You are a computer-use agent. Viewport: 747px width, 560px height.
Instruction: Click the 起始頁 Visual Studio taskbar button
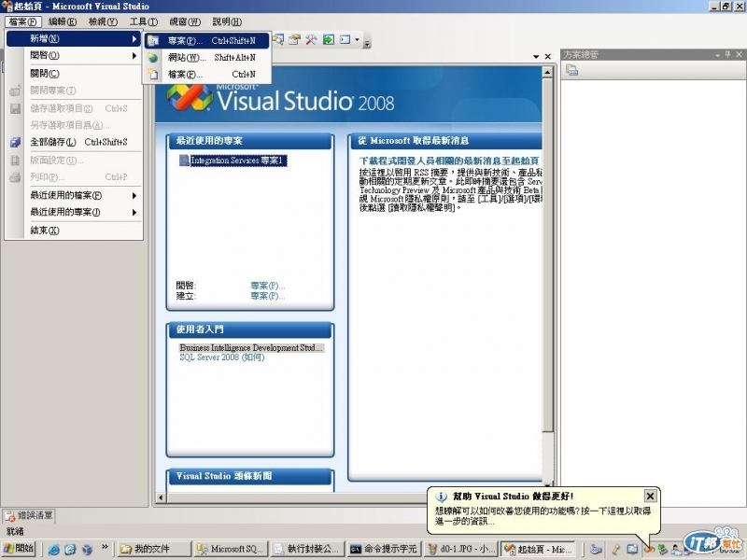[x=538, y=549]
